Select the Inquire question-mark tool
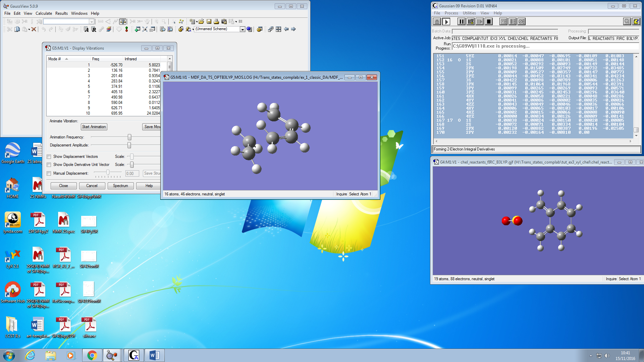Viewport: 644px width, 362px height. pyautogui.click(x=123, y=21)
